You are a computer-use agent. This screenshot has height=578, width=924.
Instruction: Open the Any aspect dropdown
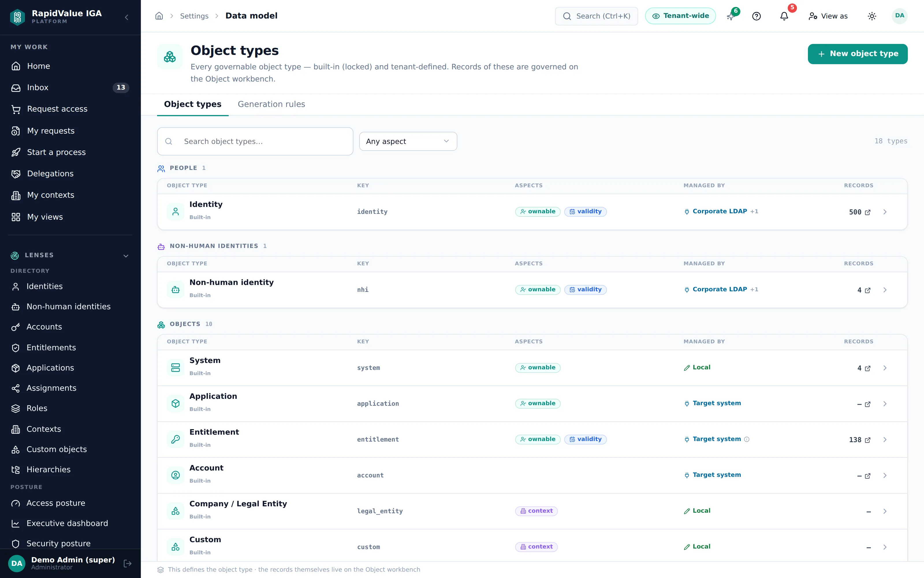(408, 141)
